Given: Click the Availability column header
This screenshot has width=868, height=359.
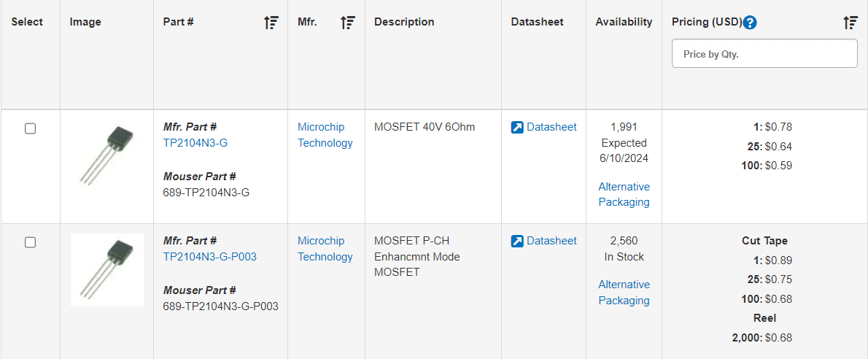Looking at the screenshot, I should (624, 22).
